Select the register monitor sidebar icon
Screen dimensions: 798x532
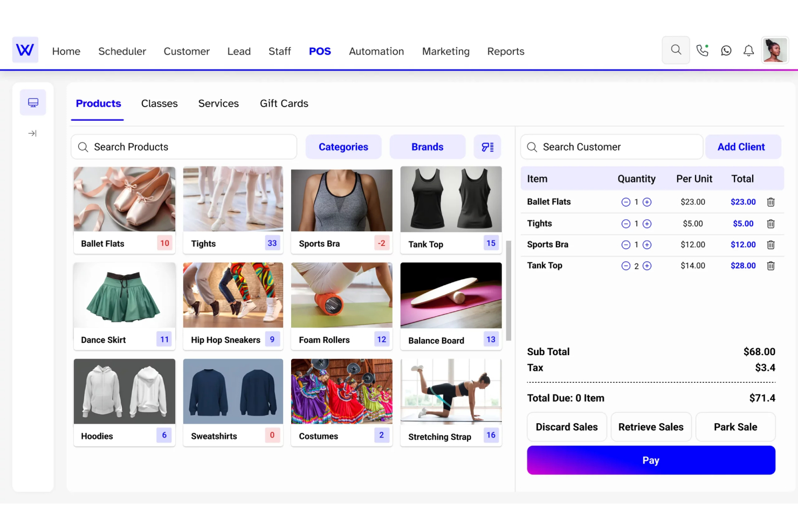pyautogui.click(x=33, y=102)
